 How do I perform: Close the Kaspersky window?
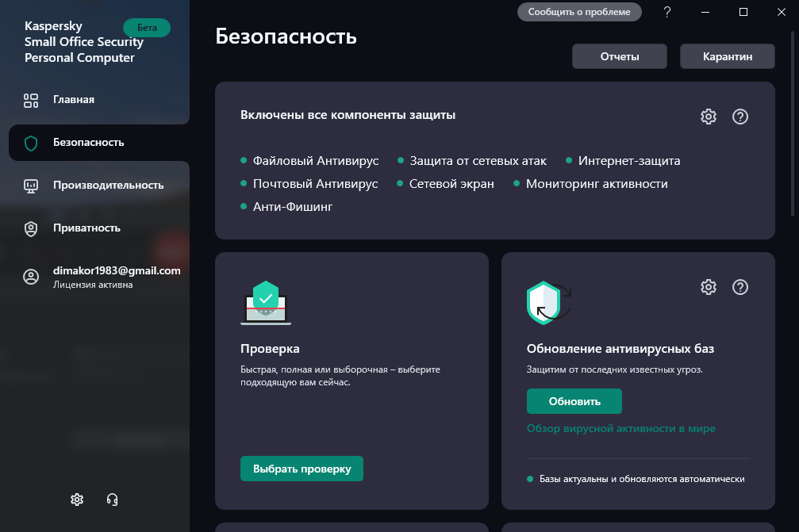(x=782, y=12)
